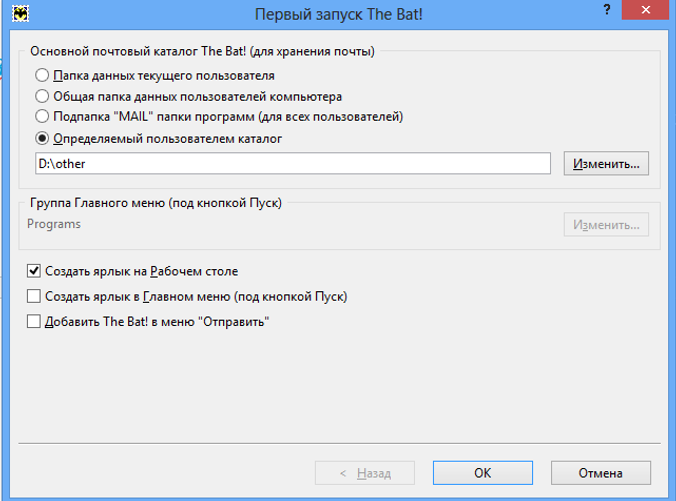Click the D:\other directory path field
This screenshot has height=501, width=676.
coord(292,163)
